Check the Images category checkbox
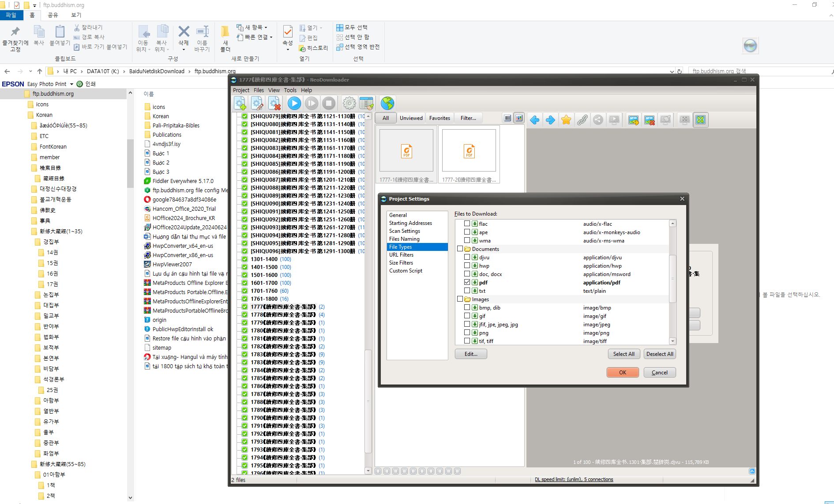834x504 pixels. [x=460, y=299]
